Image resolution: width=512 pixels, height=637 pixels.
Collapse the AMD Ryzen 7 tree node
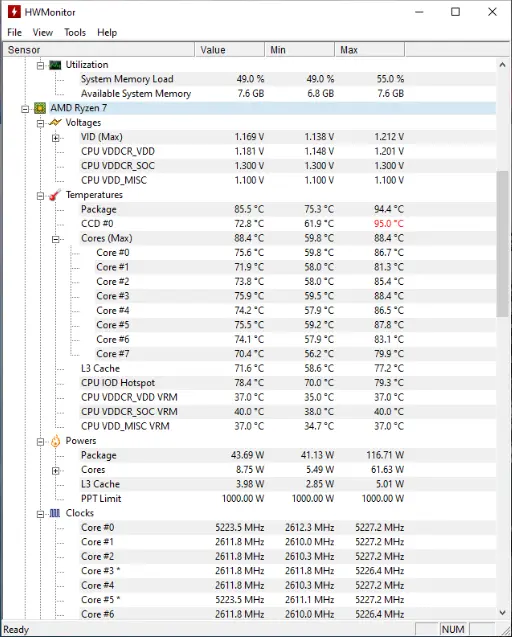25,109
